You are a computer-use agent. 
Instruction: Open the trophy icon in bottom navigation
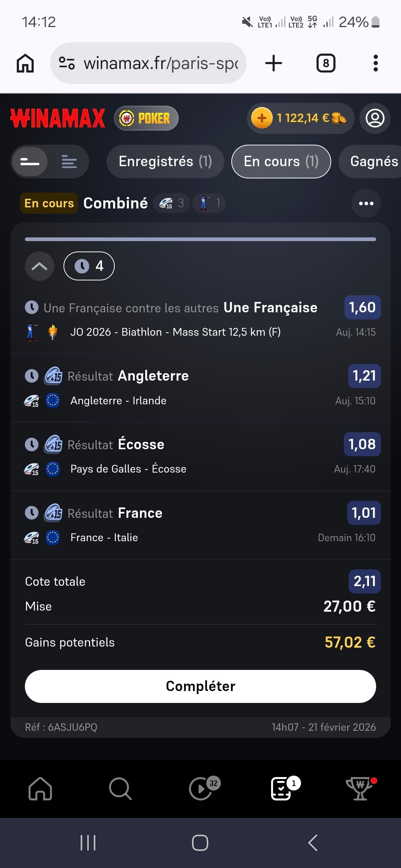coord(360,788)
